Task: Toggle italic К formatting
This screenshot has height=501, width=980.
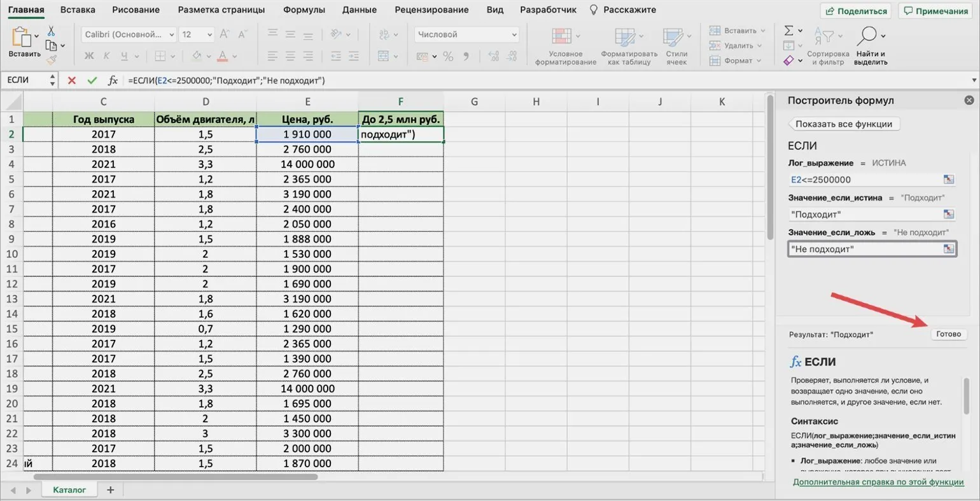Action: point(106,56)
